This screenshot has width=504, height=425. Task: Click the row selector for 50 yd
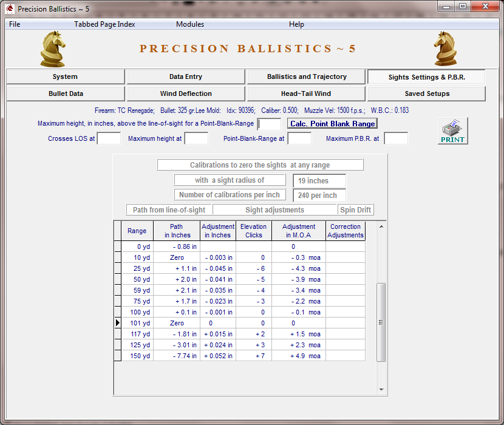[x=118, y=279]
